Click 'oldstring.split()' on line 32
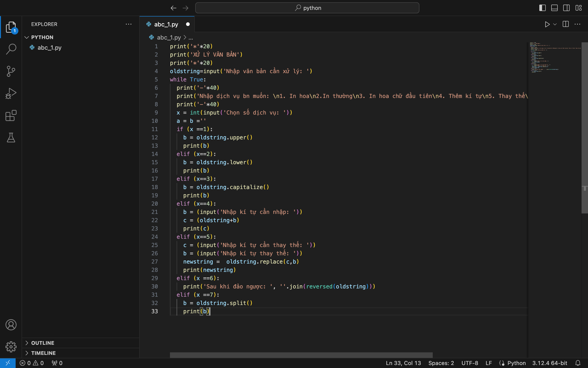The image size is (588, 368). coord(224,303)
